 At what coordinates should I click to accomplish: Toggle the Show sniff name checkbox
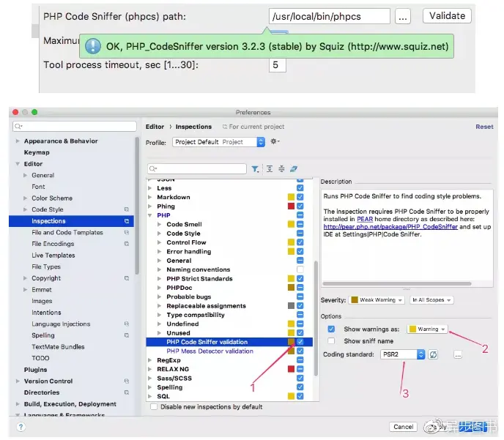(x=331, y=340)
